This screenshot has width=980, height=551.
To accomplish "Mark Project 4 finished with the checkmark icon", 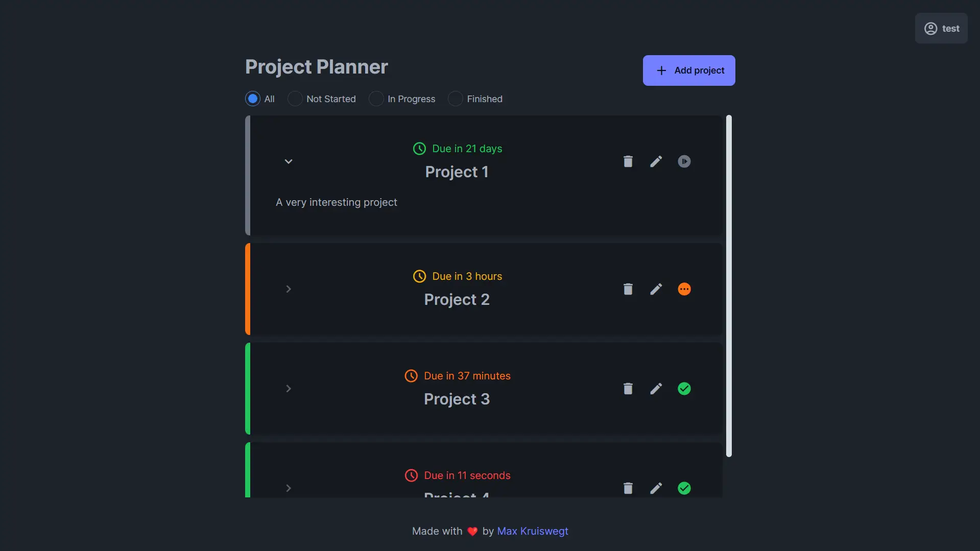I will [684, 488].
